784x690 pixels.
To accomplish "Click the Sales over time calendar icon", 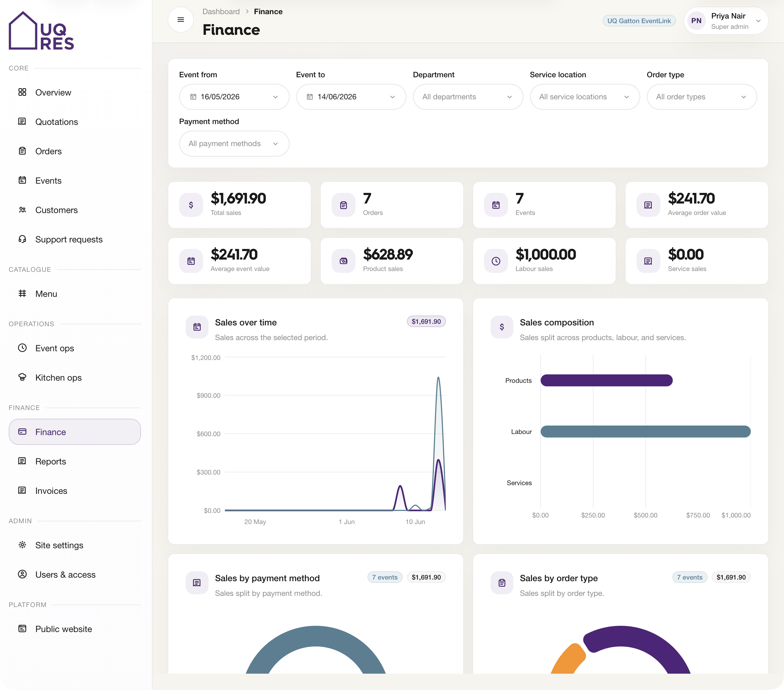I will click(197, 327).
